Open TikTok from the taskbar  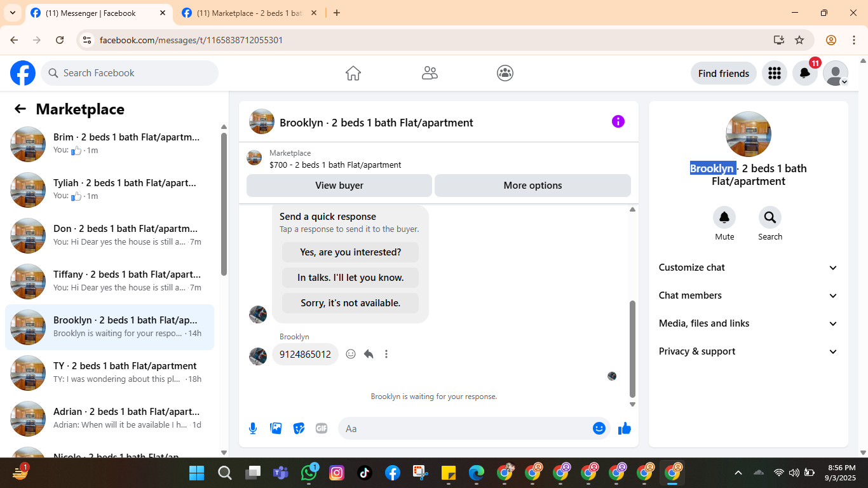[365, 473]
